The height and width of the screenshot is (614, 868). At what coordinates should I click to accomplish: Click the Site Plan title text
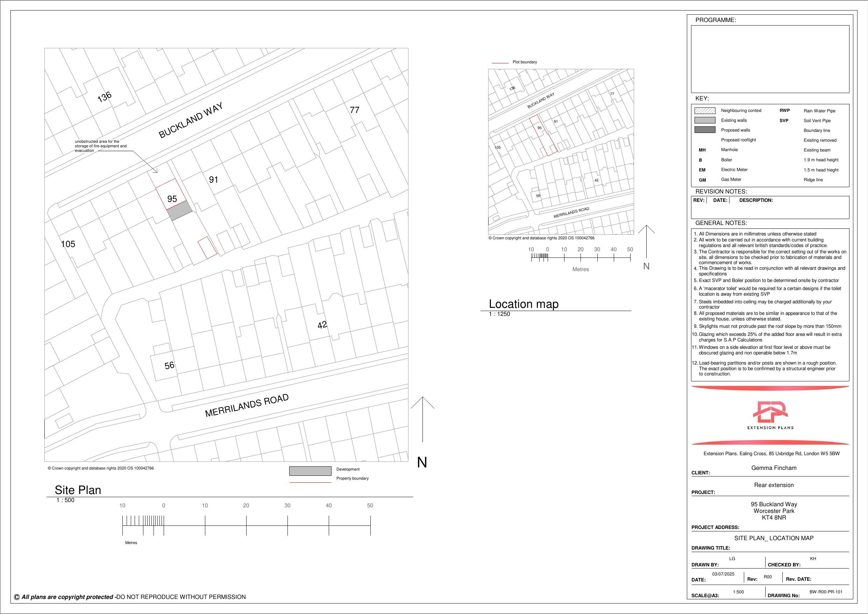coord(78,490)
